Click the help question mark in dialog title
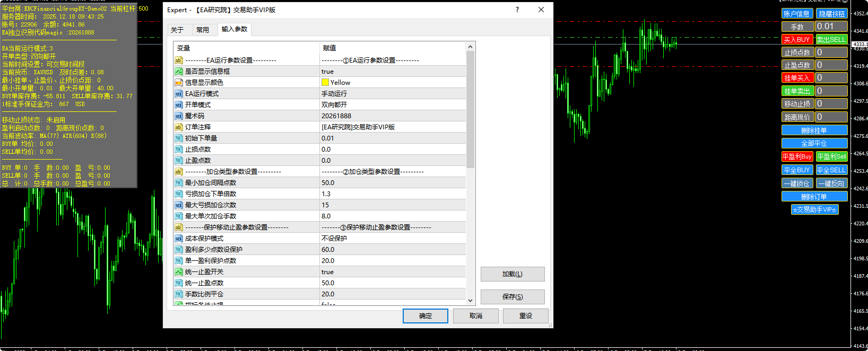 [517, 10]
